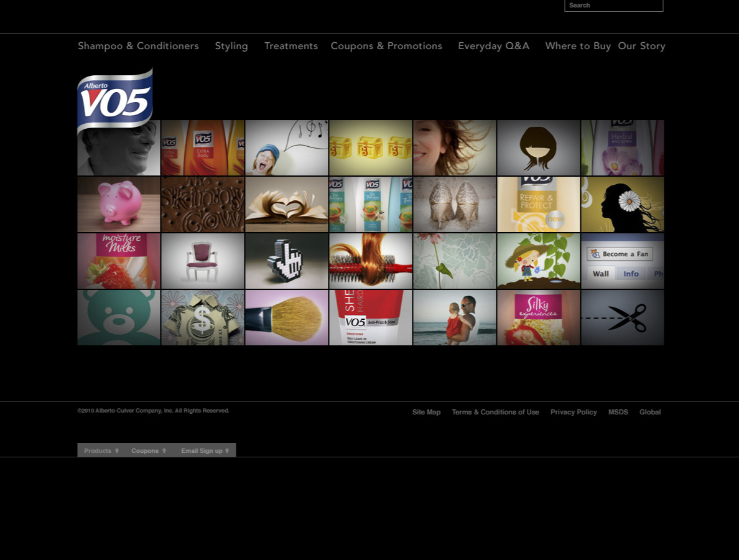Open the Treatments menu

tap(290, 45)
